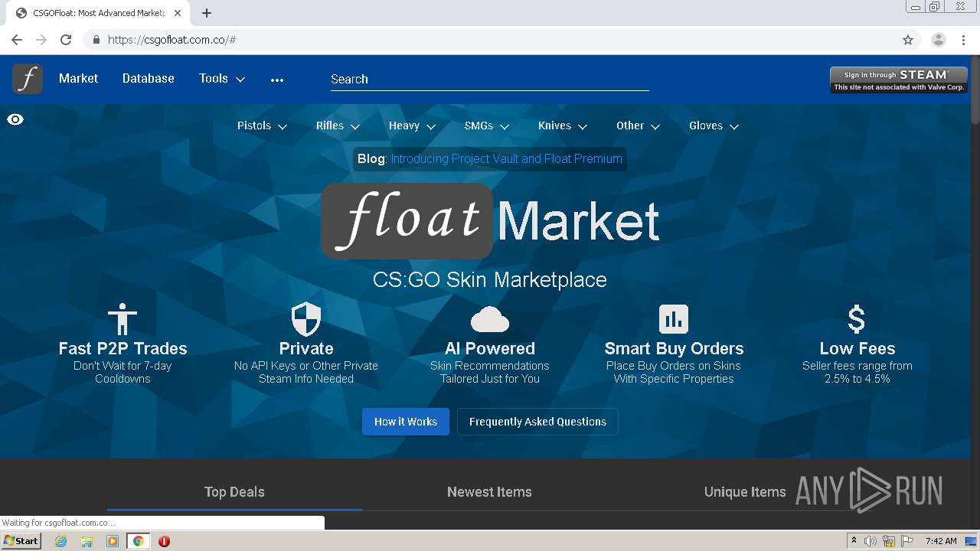Open a new browser tab
The height and width of the screenshot is (551, 980).
[x=207, y=13]
